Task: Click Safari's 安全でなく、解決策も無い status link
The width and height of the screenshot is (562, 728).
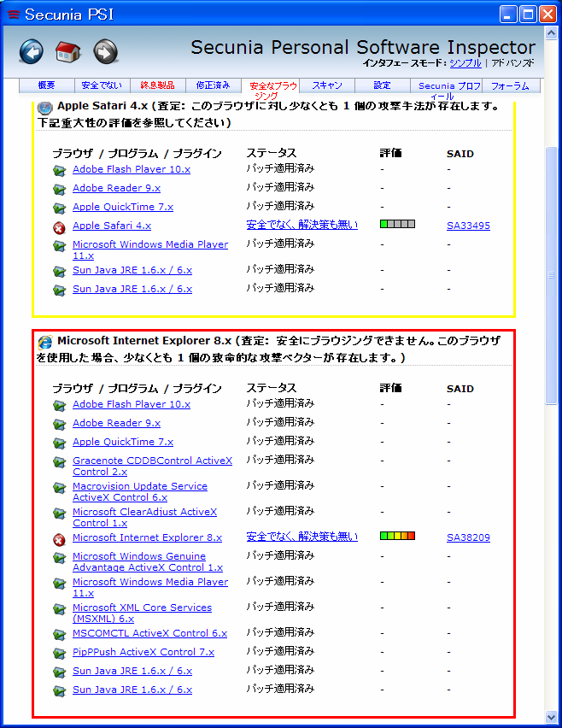Action: pos(302,225)
